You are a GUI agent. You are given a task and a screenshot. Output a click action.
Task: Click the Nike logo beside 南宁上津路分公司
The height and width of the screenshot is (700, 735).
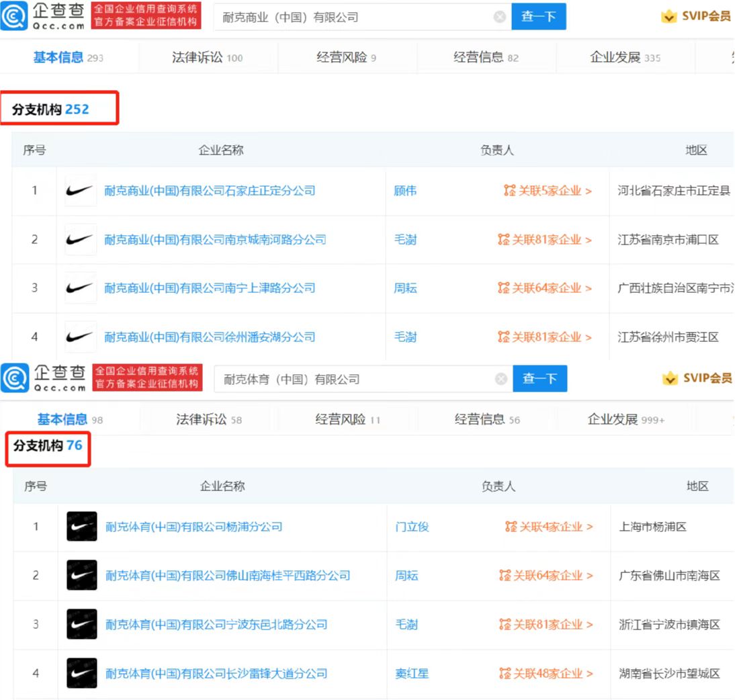coord(80,288)
